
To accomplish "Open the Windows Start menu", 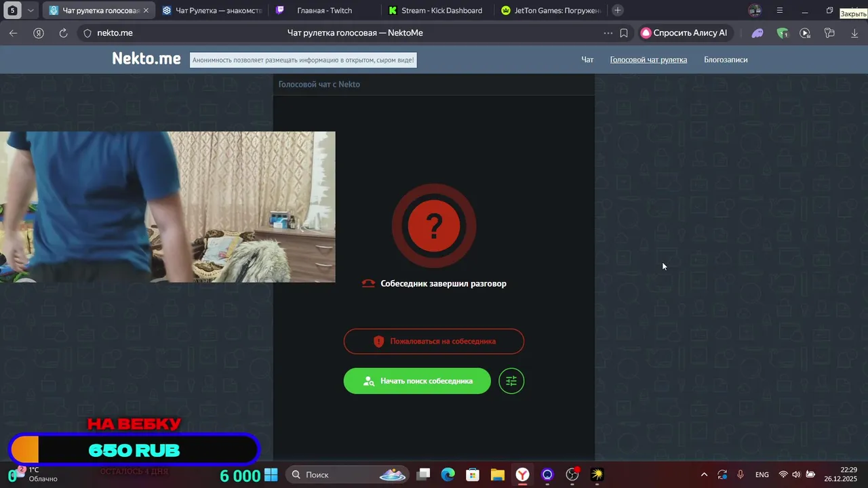I will 271,474.
